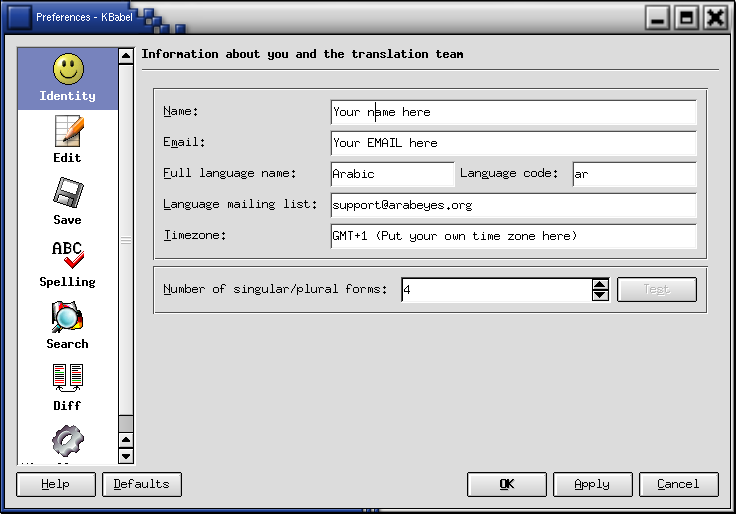Click the Apply button
The width and height of the screenshot is (736, 514).
pos(592,484)
